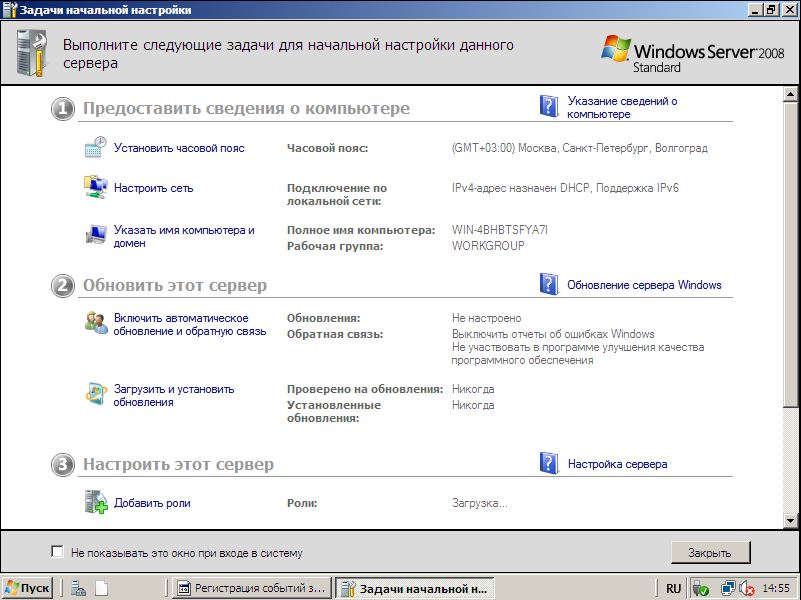
Task: Click the computer icon beside Указать имя компьютера
Action: [x=96, y=234]
